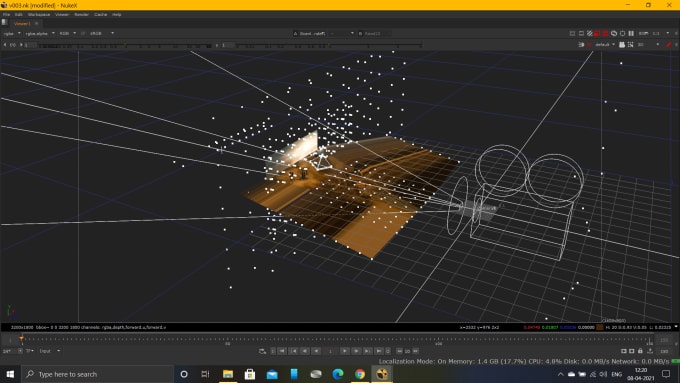Screen dimensions: 680x383
Task: Click the taskbar search box
Action: pyautogui.click(x=97, y=374)
